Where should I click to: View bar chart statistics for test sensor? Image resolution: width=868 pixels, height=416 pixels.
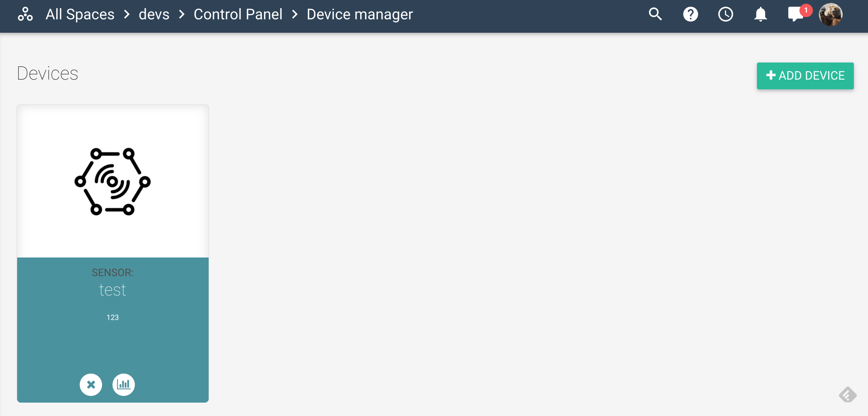click(x=124, y=384)
